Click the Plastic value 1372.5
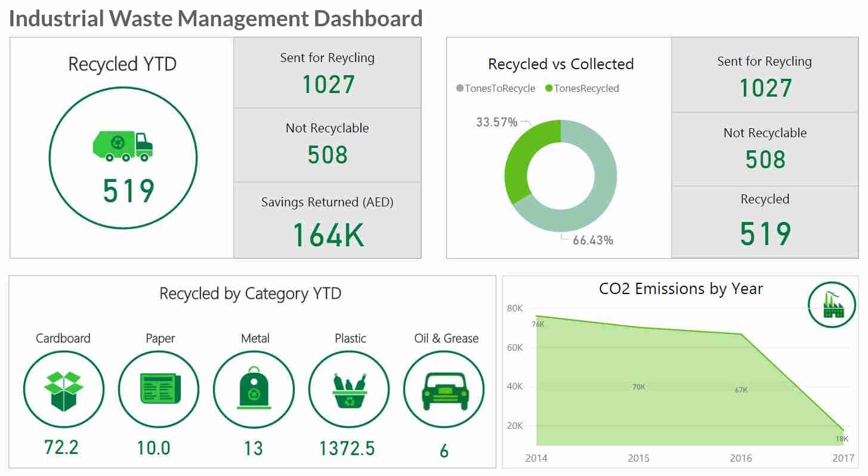Viewport: 868px width, 476px height. (347, 449)
